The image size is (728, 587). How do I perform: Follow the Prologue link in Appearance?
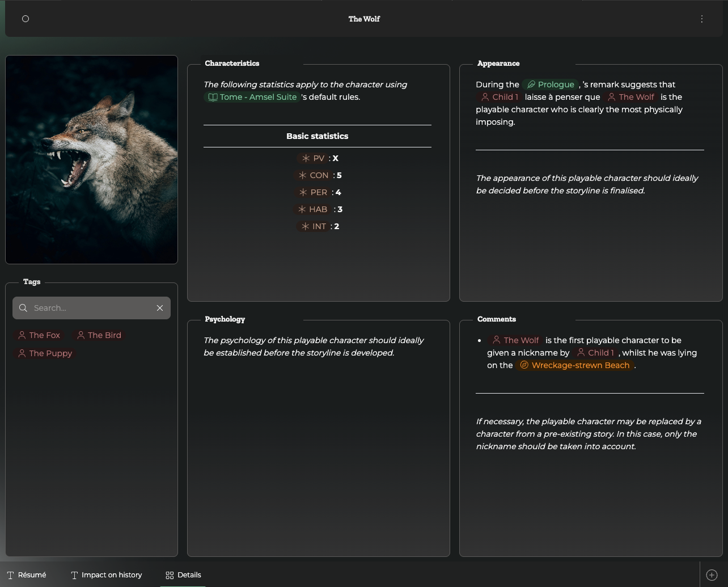[551, 85]
